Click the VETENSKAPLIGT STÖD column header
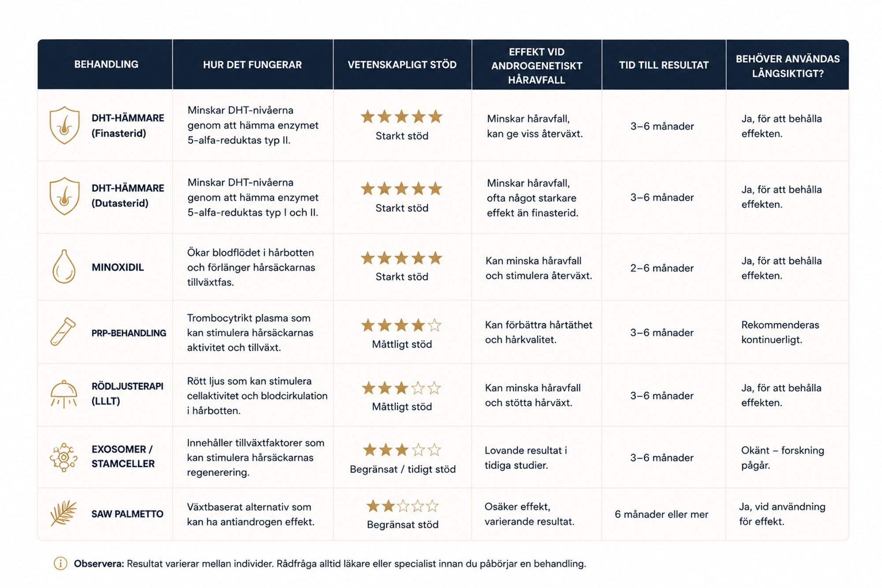 coord(402,65)
